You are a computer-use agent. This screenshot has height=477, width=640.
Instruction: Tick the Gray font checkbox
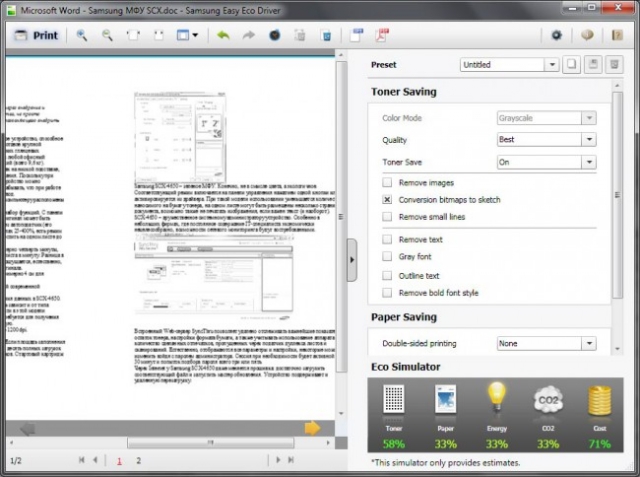387,257
